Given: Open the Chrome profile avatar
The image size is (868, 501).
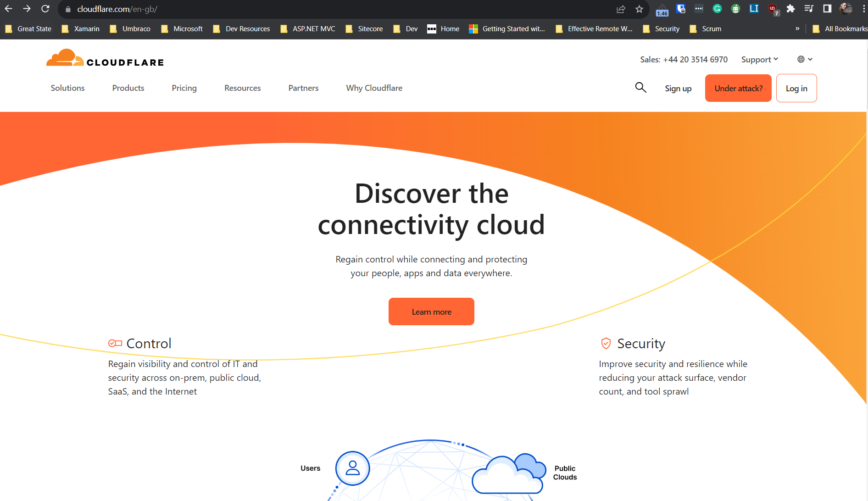Looking at the screenshot, I should (x=846, y=9).
